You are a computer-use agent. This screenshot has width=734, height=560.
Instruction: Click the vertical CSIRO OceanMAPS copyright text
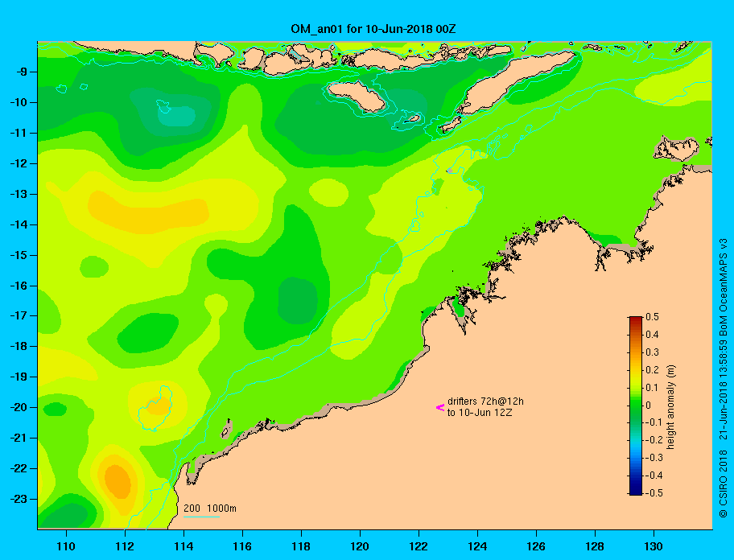(x=724, y=377)
